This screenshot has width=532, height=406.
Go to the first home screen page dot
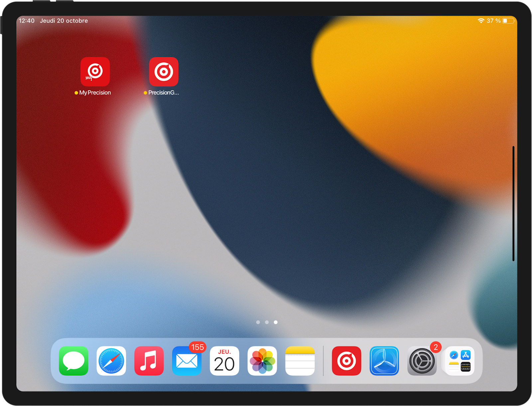258,322
